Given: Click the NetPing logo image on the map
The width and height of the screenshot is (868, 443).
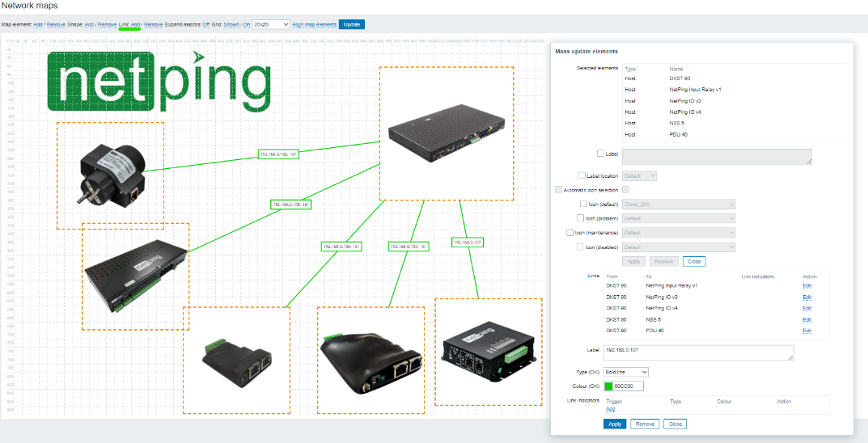Looking at the screenshot, I should coord(159,80).
